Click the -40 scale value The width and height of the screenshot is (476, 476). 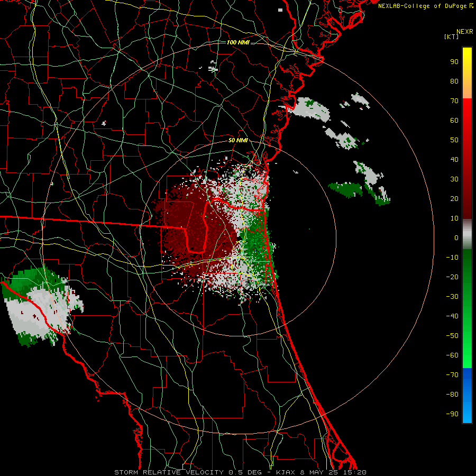click(x=452, y=316)
